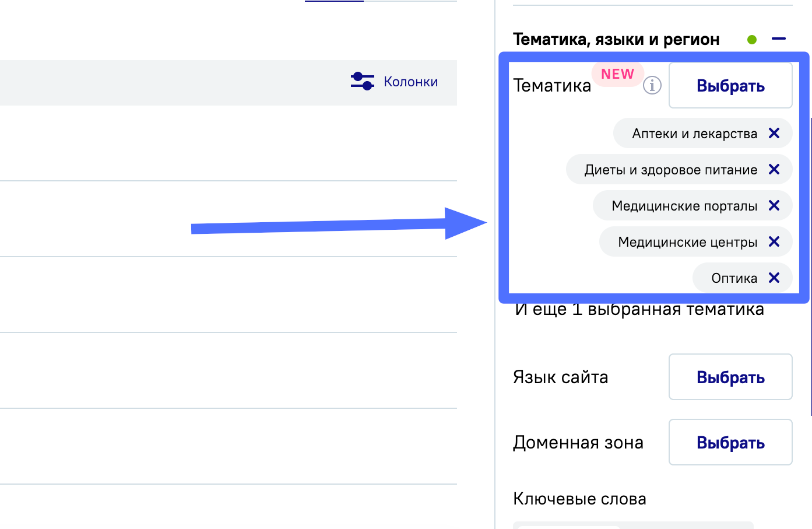Collapse the Тематика, языки и регион section

tap(778, 39)
